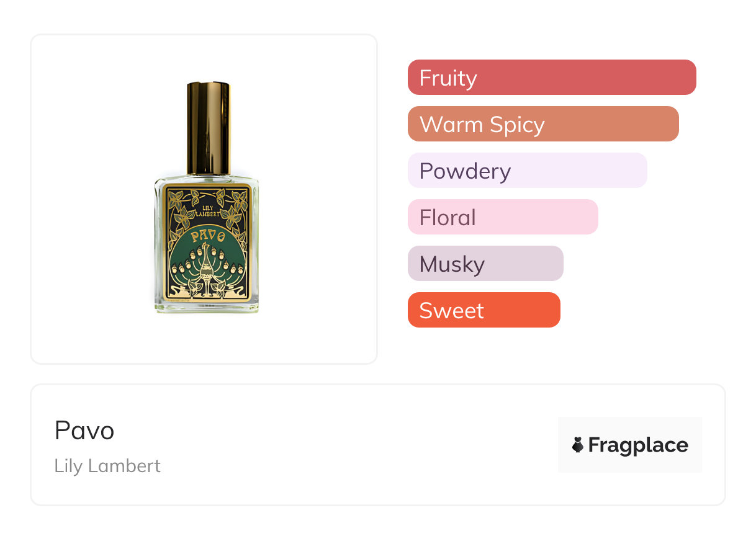Click the glass base of the perfume bottle
The width and height of the screenshot is (756, 536).
point(207,308)
